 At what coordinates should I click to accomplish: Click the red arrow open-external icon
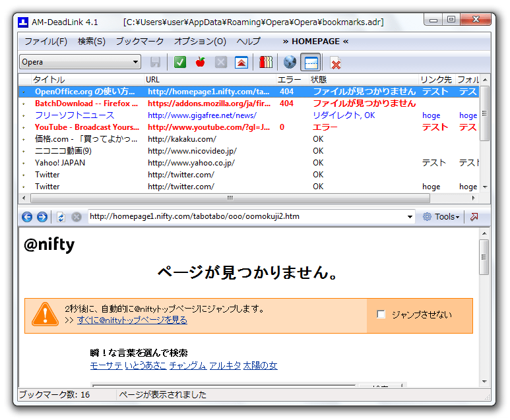(474, 217)
